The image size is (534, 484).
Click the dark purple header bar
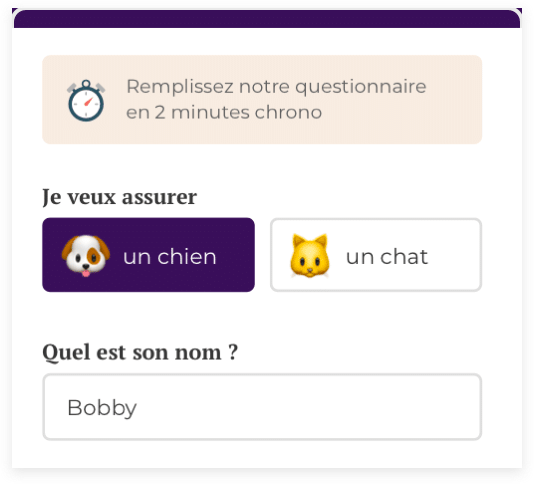click(x=267, y=19)
